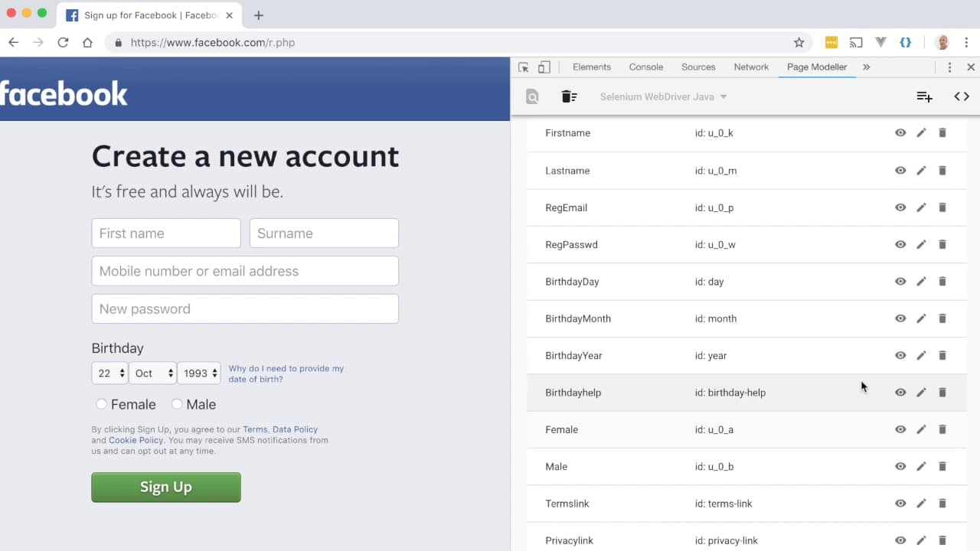
Task: Select the Page Modeller tab
Action: 817,67
